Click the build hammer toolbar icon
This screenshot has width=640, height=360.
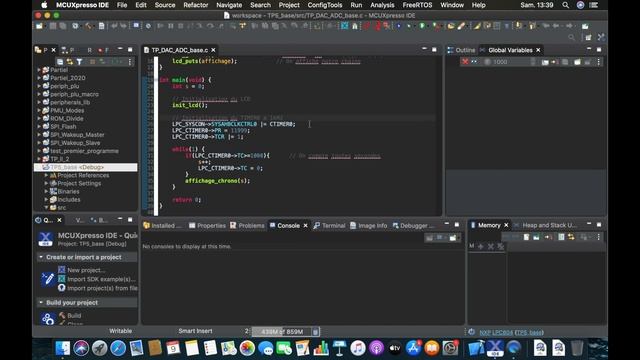(x=89, y=26)
